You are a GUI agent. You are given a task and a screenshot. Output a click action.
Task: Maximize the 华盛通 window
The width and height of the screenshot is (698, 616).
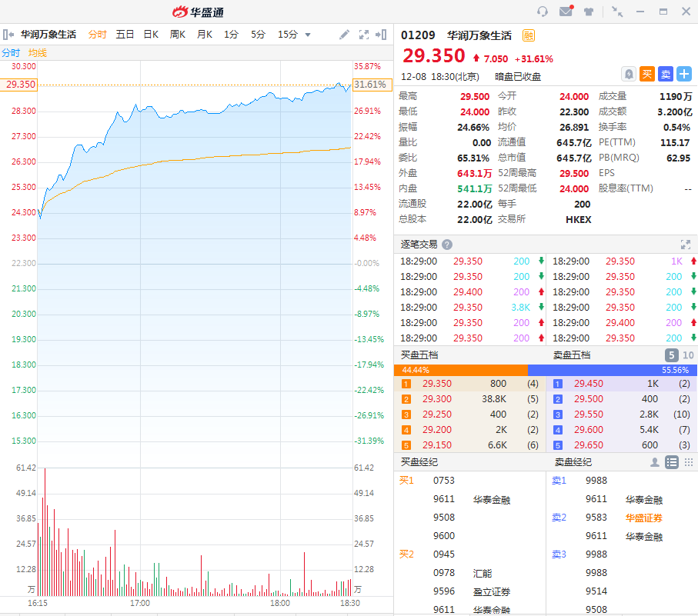point(663,12)
